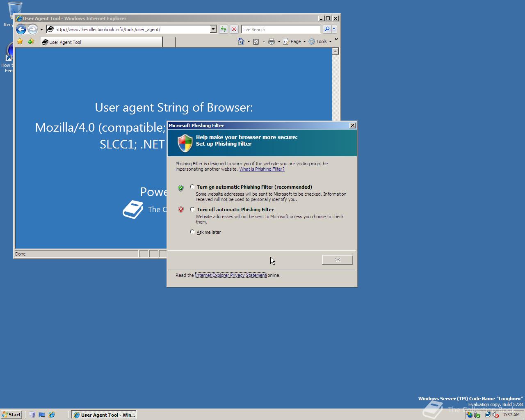The width and height of the screenshot is (525, 420).
Task: Open Internet Explorer Privacy Statement link
Action: pyautogui.click(x=231, y=275)
